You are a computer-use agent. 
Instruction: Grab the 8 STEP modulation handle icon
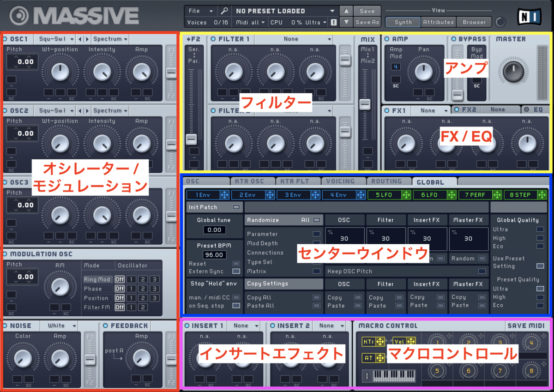[x=542, y=195]
